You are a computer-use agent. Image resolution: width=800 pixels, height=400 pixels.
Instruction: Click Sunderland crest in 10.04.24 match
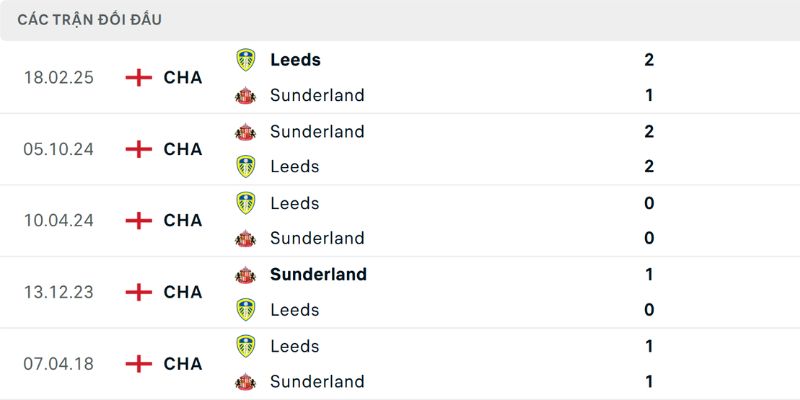(x=245, y=239)
